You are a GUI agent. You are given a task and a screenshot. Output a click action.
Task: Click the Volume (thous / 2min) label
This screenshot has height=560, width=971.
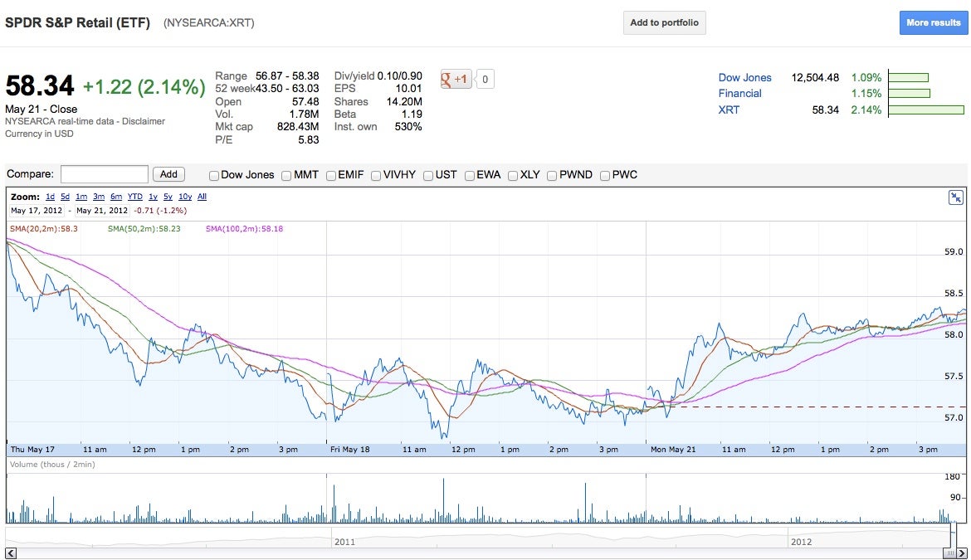pos(52,465)
